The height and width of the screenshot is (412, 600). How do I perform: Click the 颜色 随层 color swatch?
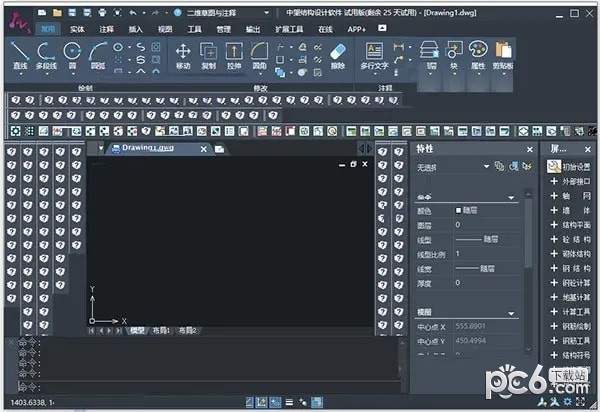pos(459,211)
